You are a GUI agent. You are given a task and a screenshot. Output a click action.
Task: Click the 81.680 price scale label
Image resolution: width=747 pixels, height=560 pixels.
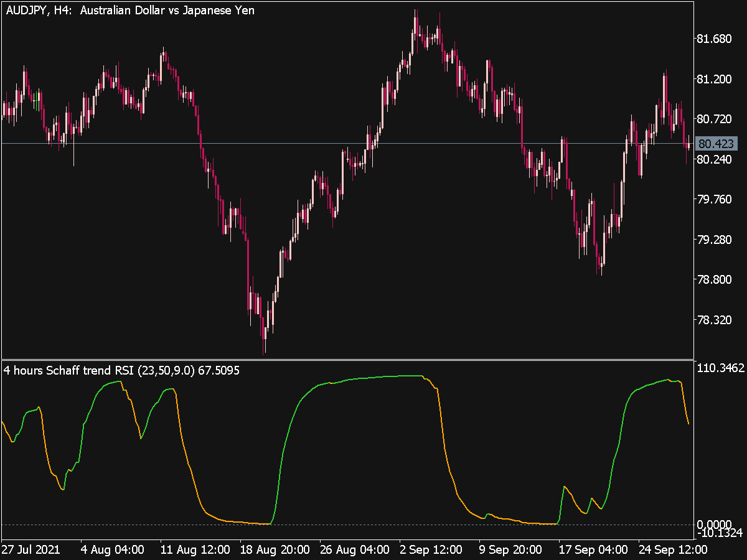point(716,39)
